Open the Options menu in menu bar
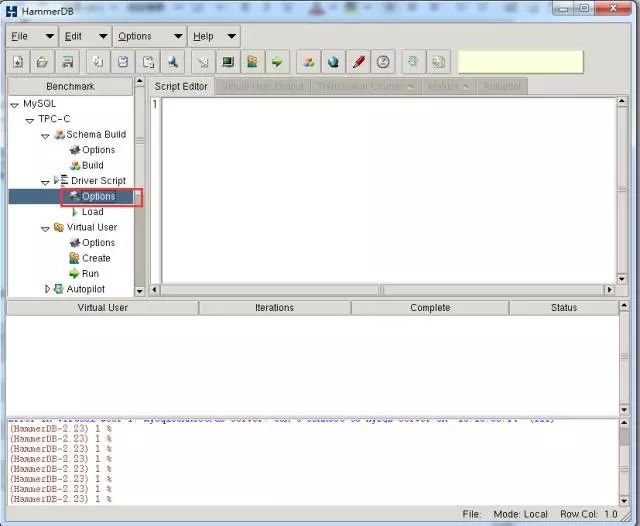The width and height of the screenshot is (640, 526). click(150, 36)
